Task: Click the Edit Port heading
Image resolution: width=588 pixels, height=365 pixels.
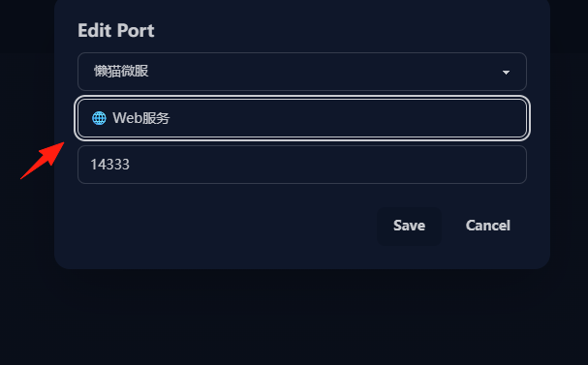Action: pos(116,30)
